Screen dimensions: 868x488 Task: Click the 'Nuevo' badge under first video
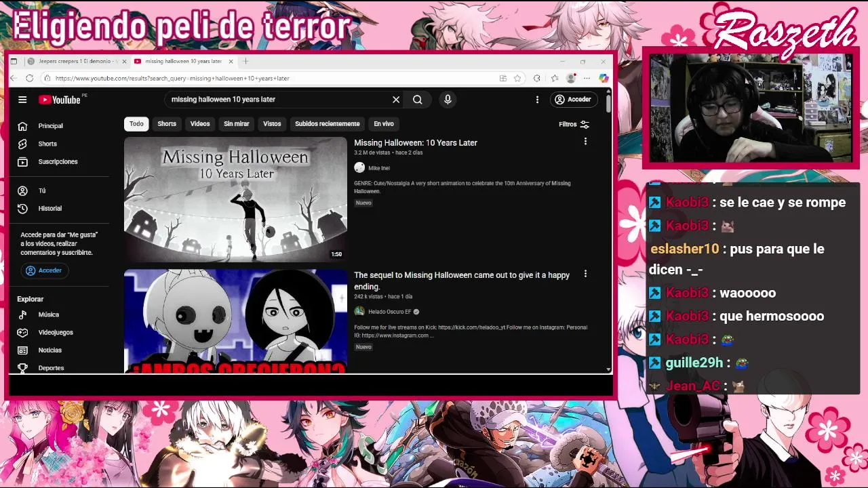pyautogui.click(x=363, y=203)
